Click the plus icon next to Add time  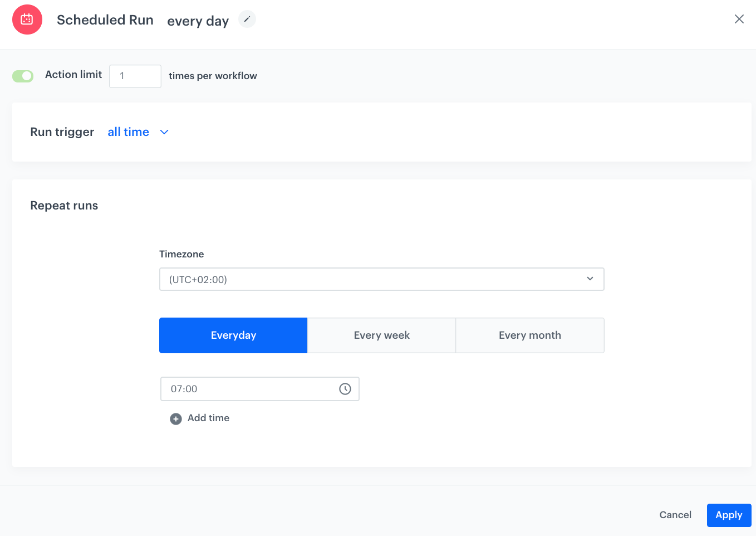176,418
